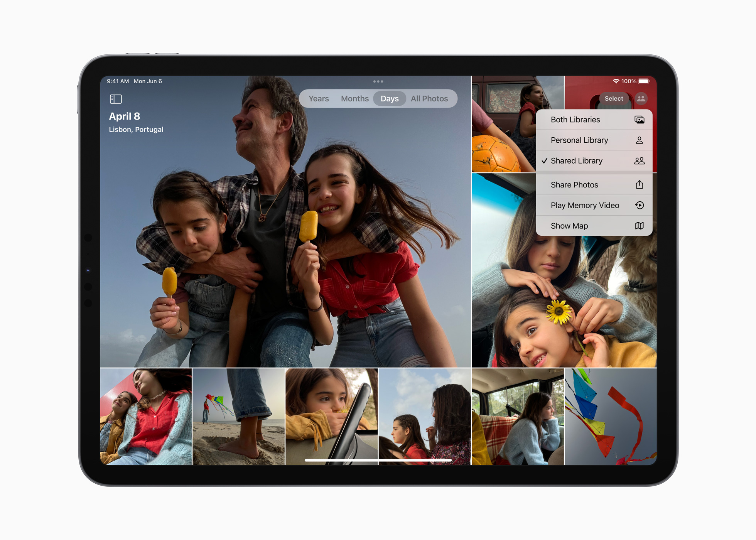Screen dimensions: 756x540
Task: Switch to the Days tab
Action: point(388,98)
